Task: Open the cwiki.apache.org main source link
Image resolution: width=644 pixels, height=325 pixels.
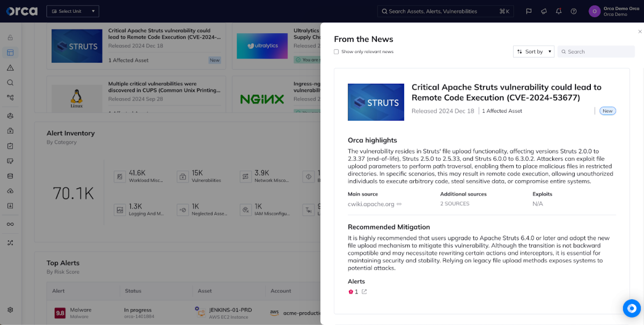Action: tap(371, 204)
